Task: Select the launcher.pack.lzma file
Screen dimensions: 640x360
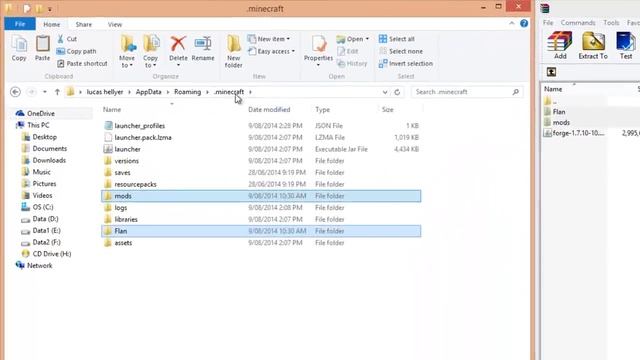Action: (x=261, y=138)
